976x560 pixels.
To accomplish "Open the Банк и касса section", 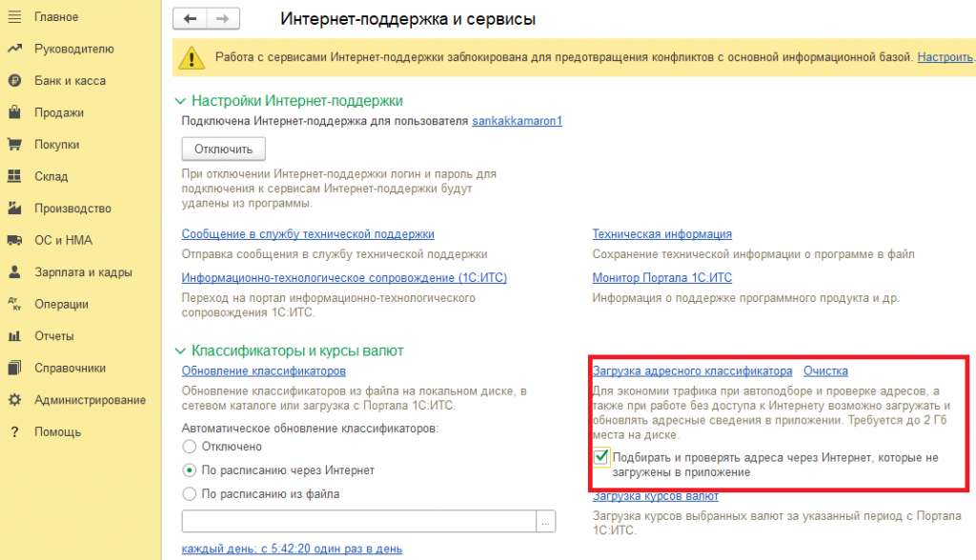I will tap(70, 81).
